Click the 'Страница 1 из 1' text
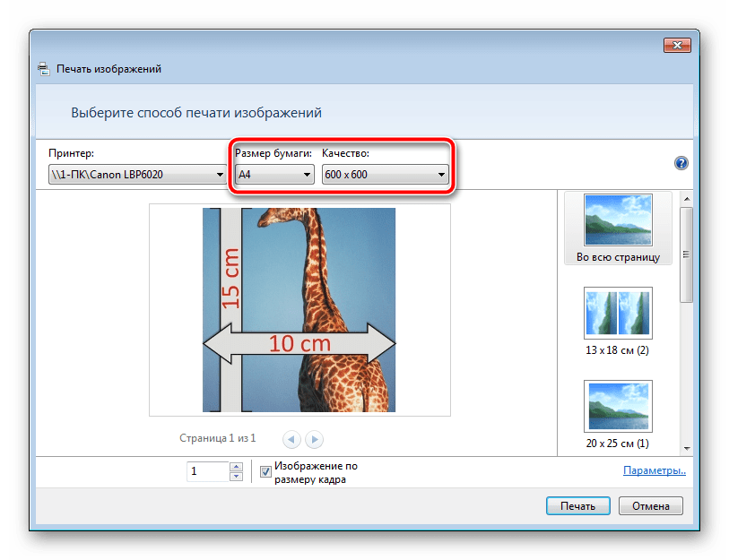This screenshot has width=729, height=560. pos(217,438)
